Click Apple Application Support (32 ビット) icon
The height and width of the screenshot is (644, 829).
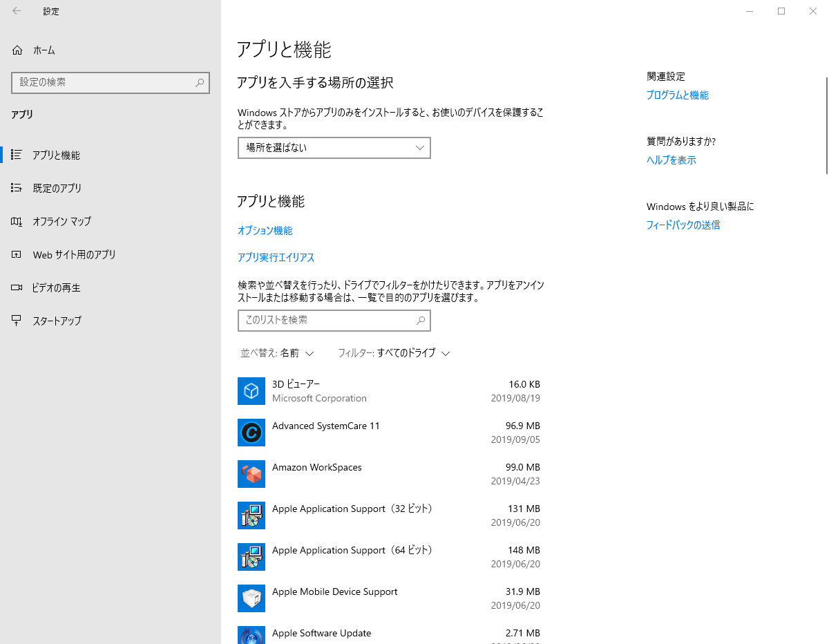[x=251, y=515]
